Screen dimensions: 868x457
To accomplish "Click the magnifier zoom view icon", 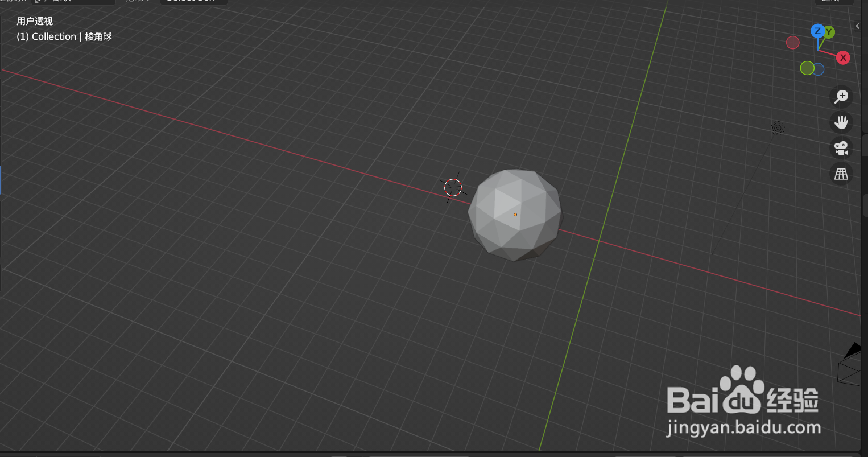I will (841, 96).
